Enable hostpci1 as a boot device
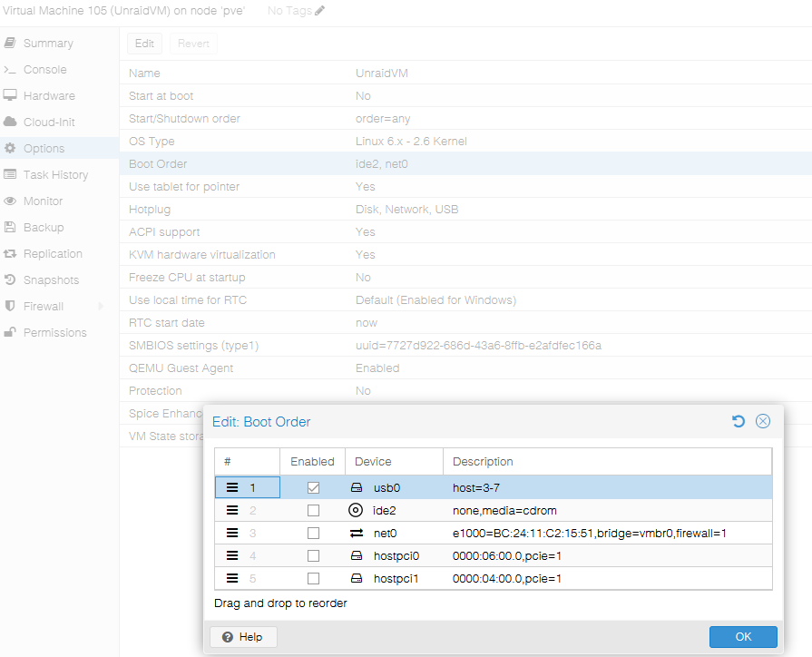The image size is (812, 657). 313,578
